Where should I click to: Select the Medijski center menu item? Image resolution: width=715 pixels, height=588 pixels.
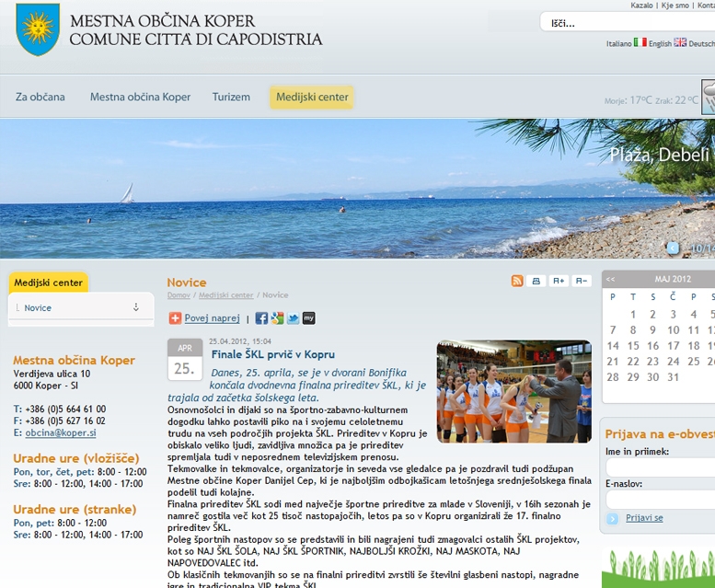(312, 98)
